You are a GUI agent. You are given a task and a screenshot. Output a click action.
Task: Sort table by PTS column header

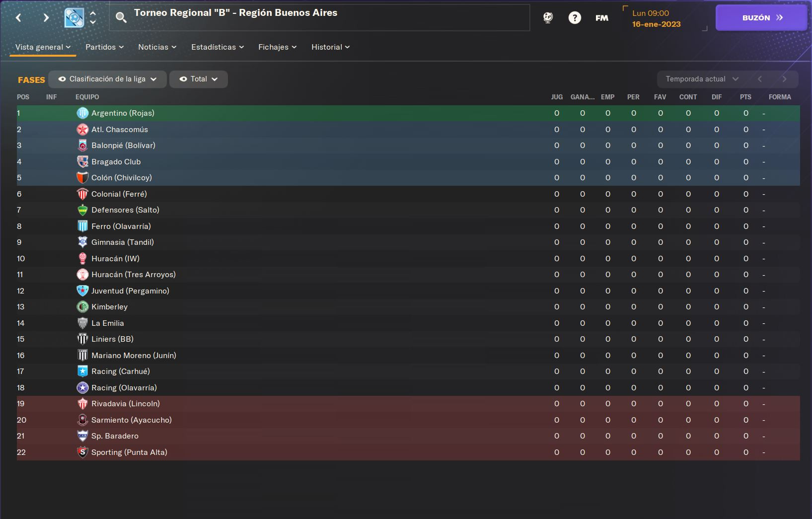click(x=745, y=97)
